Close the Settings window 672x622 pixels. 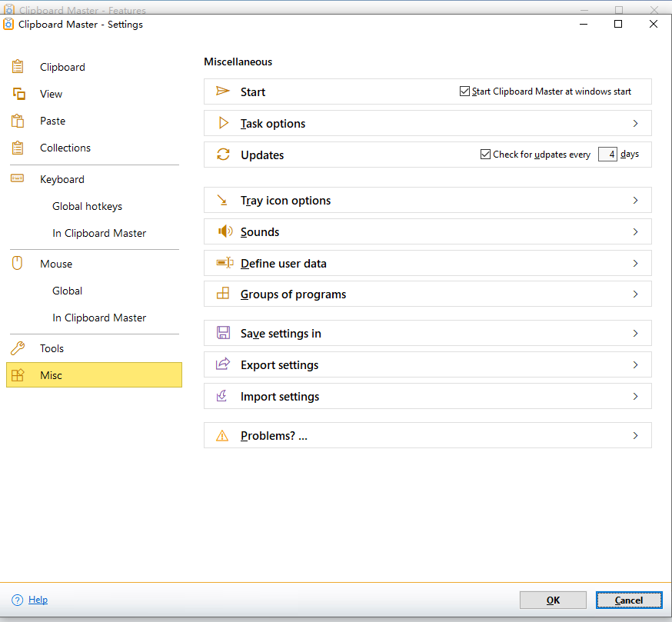click(653, 24)
